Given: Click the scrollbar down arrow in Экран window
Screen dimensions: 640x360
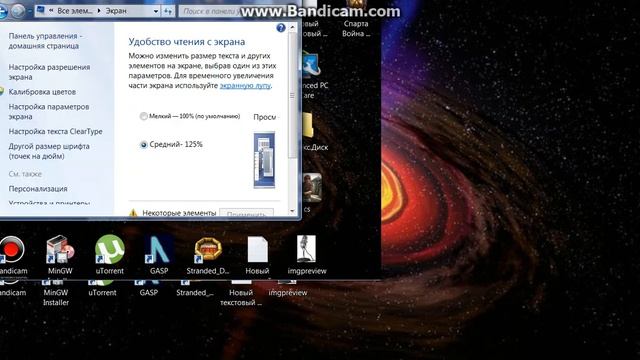Looking at the screenshot, I should click(x=292, y=211).
